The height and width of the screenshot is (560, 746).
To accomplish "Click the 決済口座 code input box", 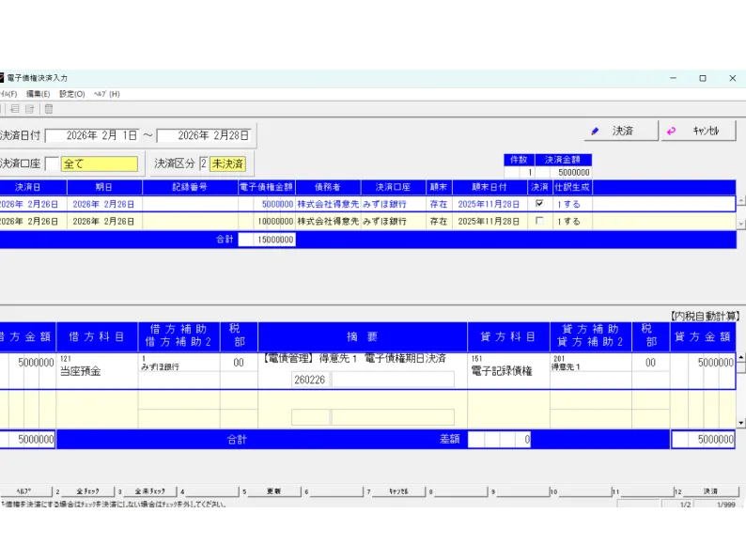I will [52, 163].
